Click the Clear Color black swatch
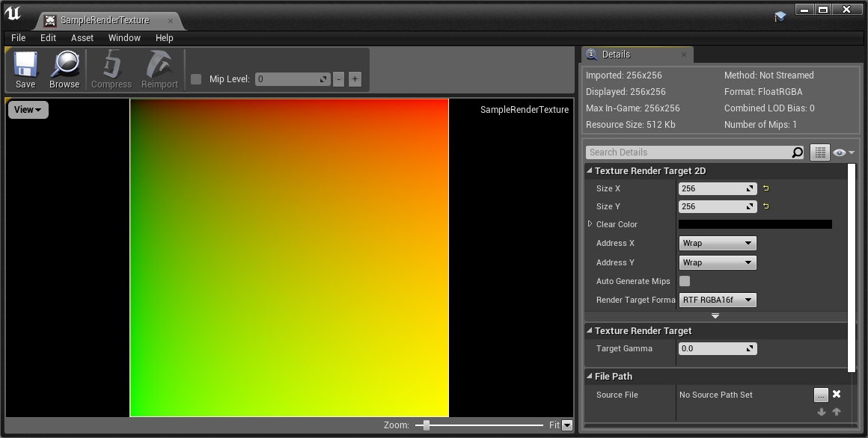The height and width of the screenshot is (438, 868). (755, 224)
